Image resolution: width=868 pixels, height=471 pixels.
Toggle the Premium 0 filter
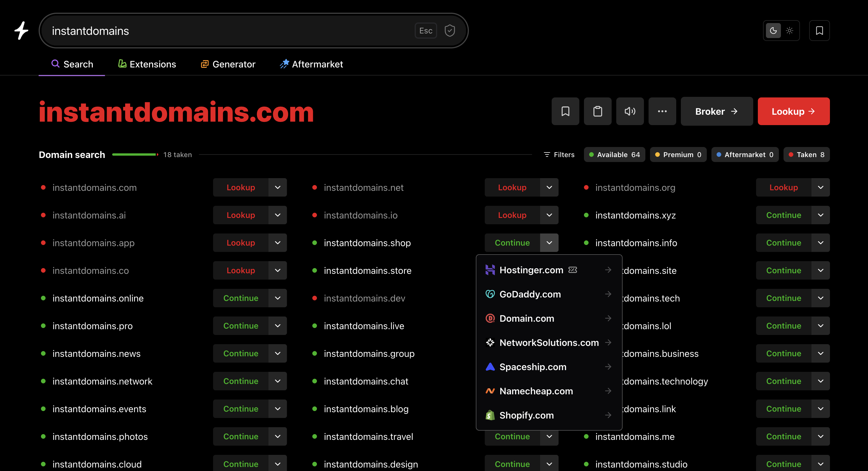click(x=678, y=155)
